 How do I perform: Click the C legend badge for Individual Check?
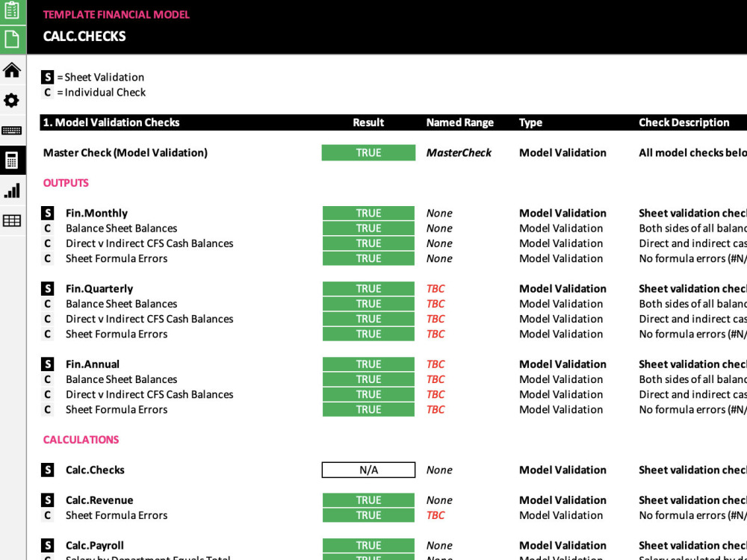pyautogui.click(x=47, y=93)
